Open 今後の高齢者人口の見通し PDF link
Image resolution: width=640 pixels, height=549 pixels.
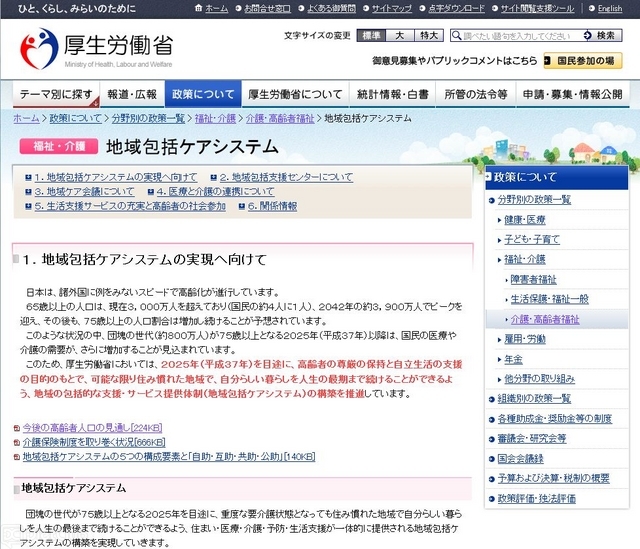point(86,428)
